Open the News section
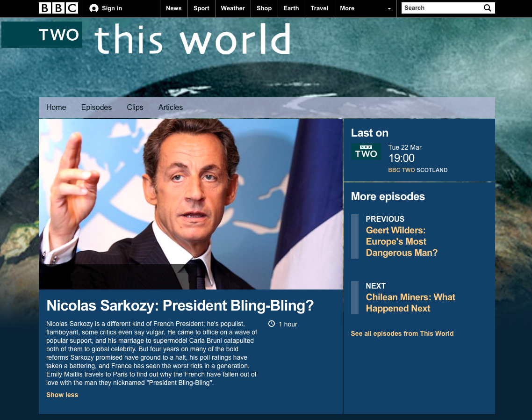This screenshot has height=420, width=532. [x=174, y=8]
